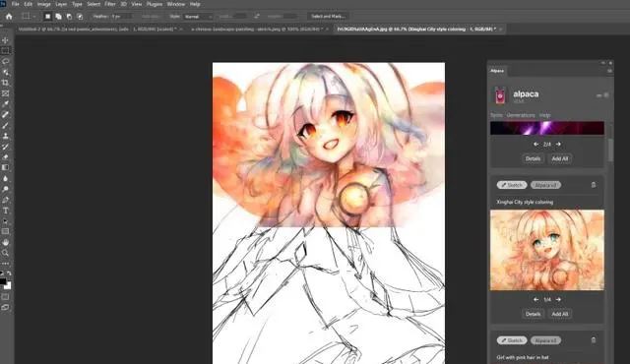The height and width of the screenshot is (364, 630).
Task: Click the foreground color swatch
Action: tap(3, 281)
